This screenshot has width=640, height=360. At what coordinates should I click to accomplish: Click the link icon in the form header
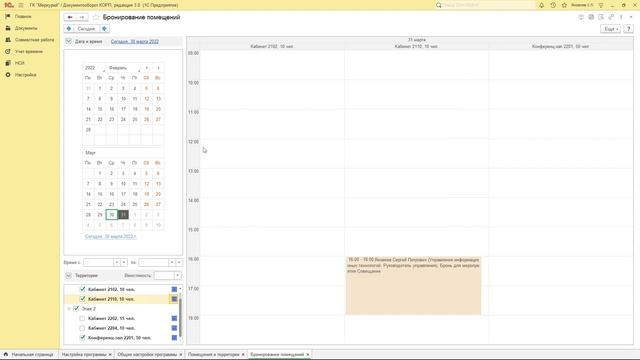click(x=611, y=17)
